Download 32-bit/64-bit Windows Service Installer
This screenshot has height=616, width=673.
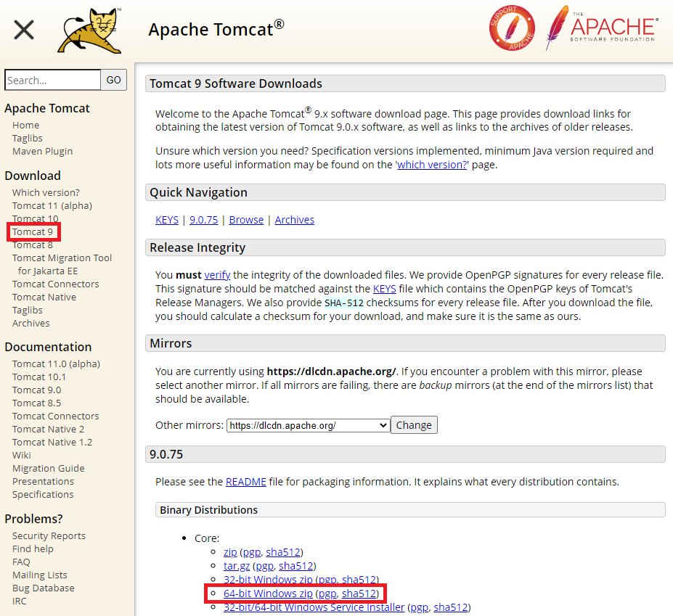[314, 607]
